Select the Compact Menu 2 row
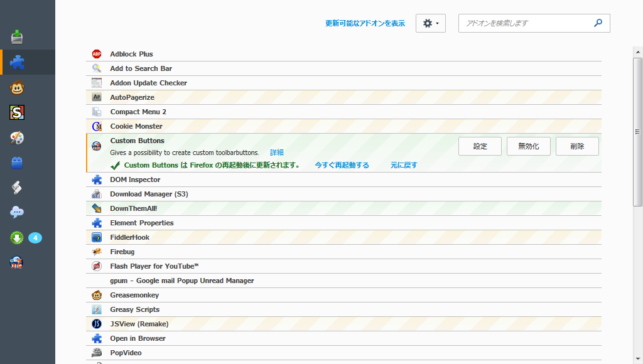 coord(343,112)
